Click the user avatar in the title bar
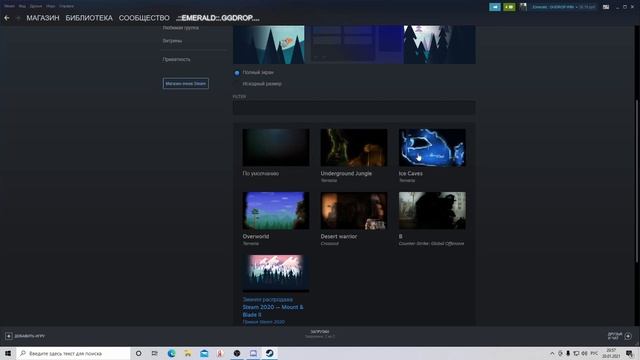This screenshot has height=360, width=640. tap(523, 7)
